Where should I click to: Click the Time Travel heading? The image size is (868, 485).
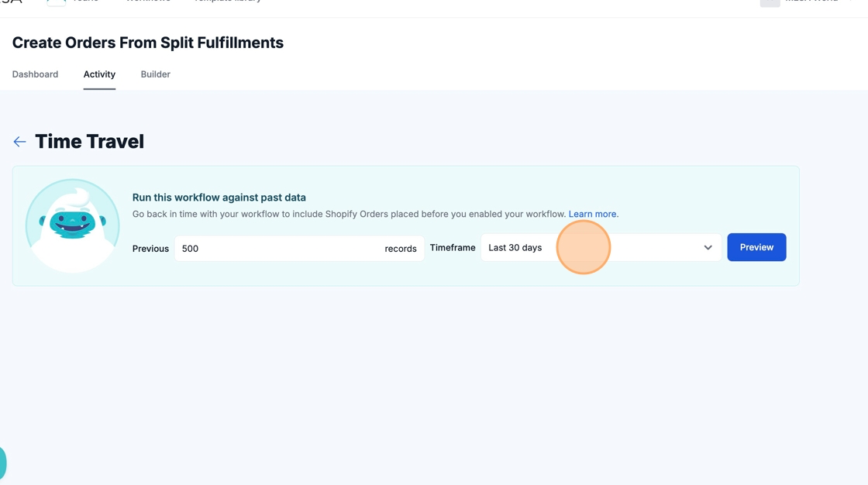pos(89,142)
